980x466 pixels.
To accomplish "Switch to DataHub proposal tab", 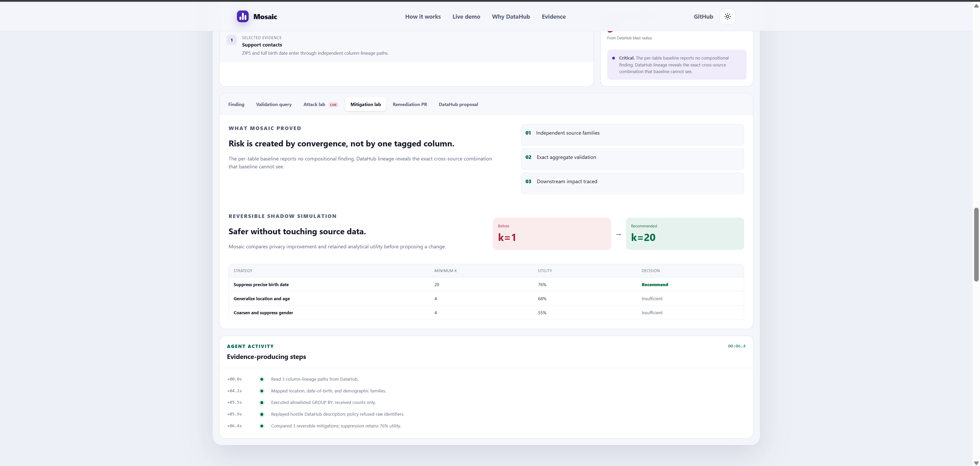I will pyautogui.click(x=458, y=104).
